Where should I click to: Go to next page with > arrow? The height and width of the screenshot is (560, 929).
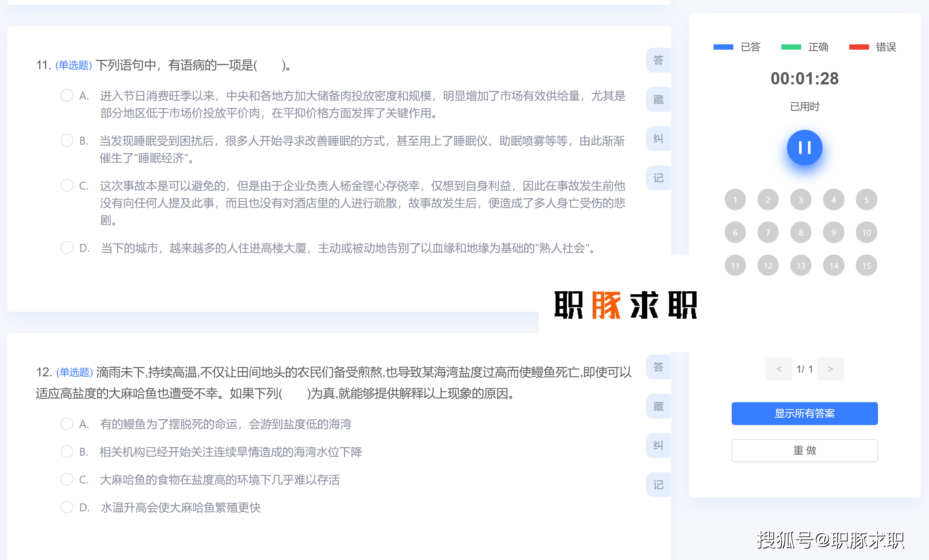coord(830,369)
